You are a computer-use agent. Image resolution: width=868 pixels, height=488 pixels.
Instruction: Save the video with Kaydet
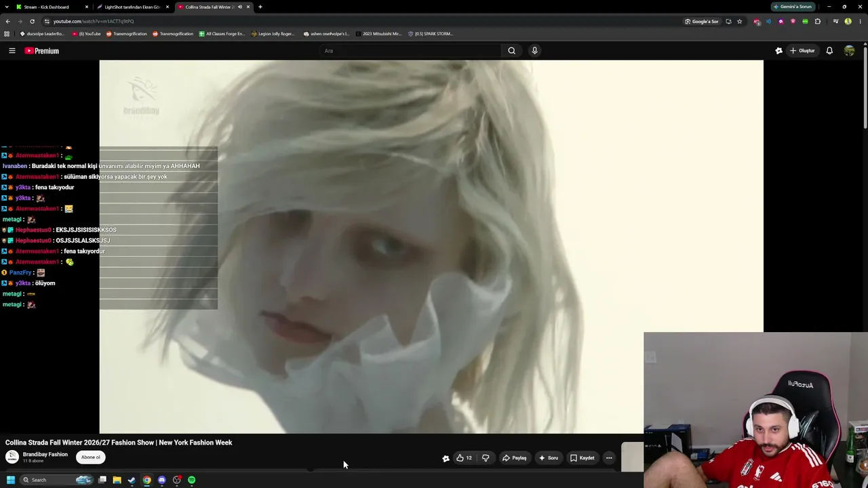click(x=583, y=458)
